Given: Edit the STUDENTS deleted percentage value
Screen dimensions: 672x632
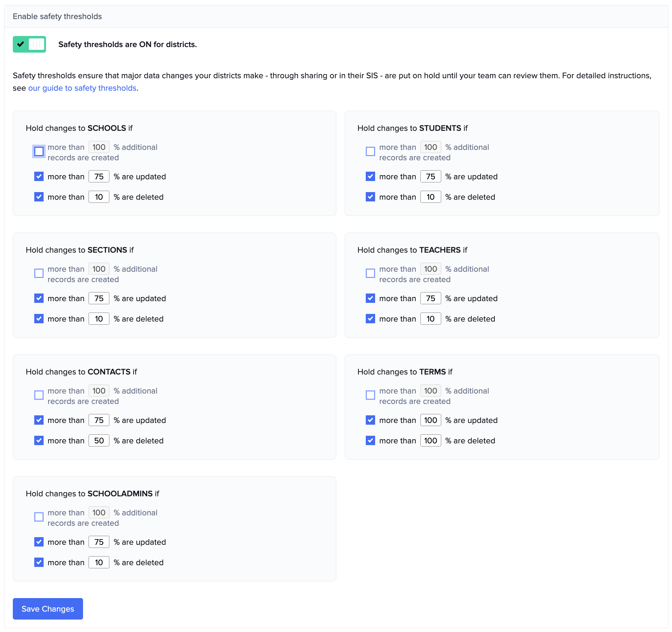Looking at the screenshot, I should pos(430,197).
